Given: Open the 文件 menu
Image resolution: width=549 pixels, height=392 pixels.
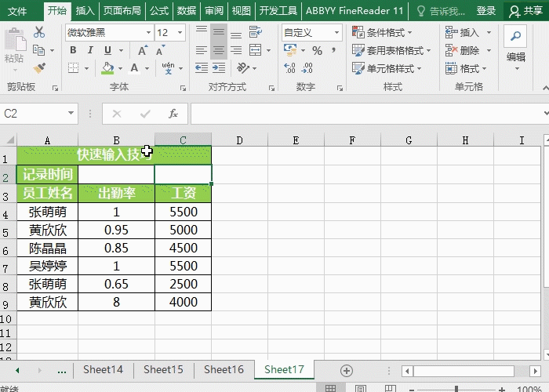Looking at the screenshot, I should 16,11.
